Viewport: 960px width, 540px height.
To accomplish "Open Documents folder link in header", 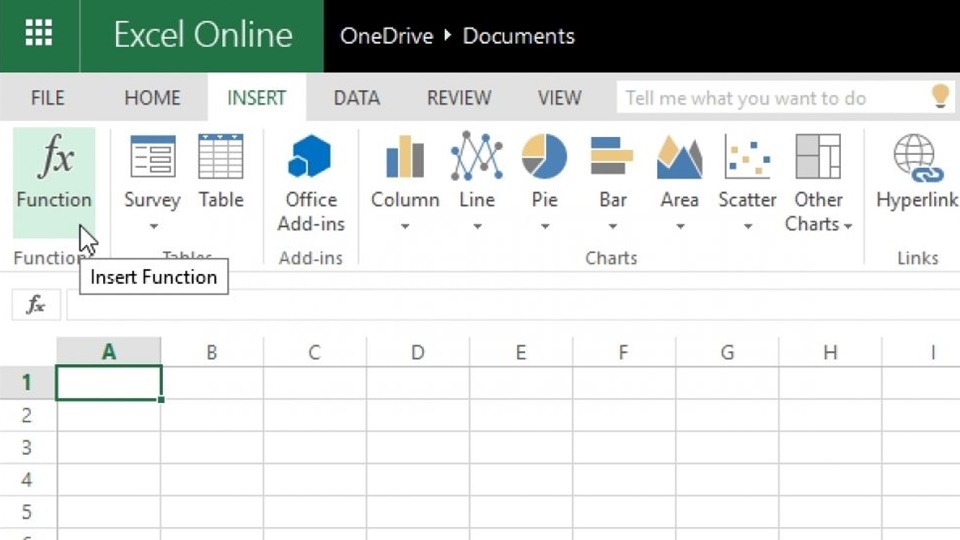I will point(518,36).
